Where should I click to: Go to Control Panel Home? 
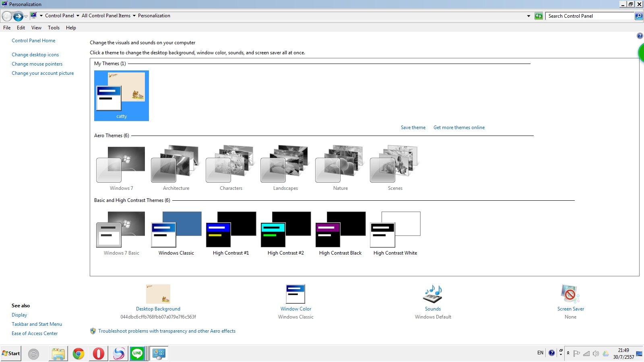tap(33, 41)
